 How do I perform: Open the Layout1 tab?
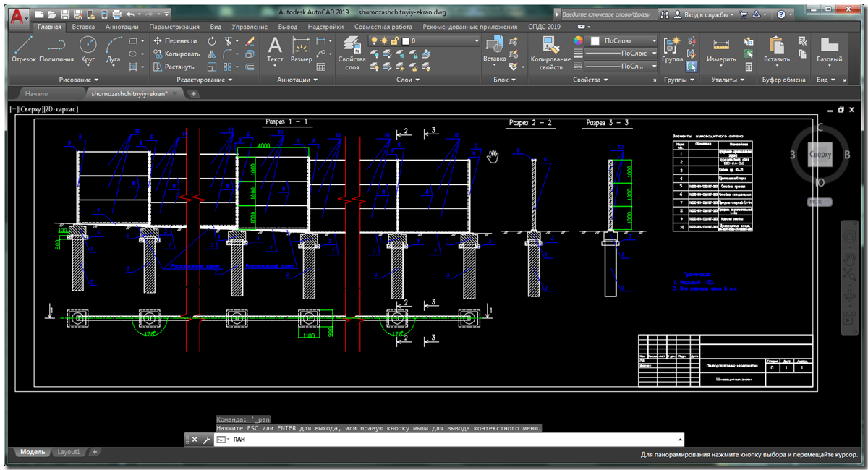click(x=69, y=452)
